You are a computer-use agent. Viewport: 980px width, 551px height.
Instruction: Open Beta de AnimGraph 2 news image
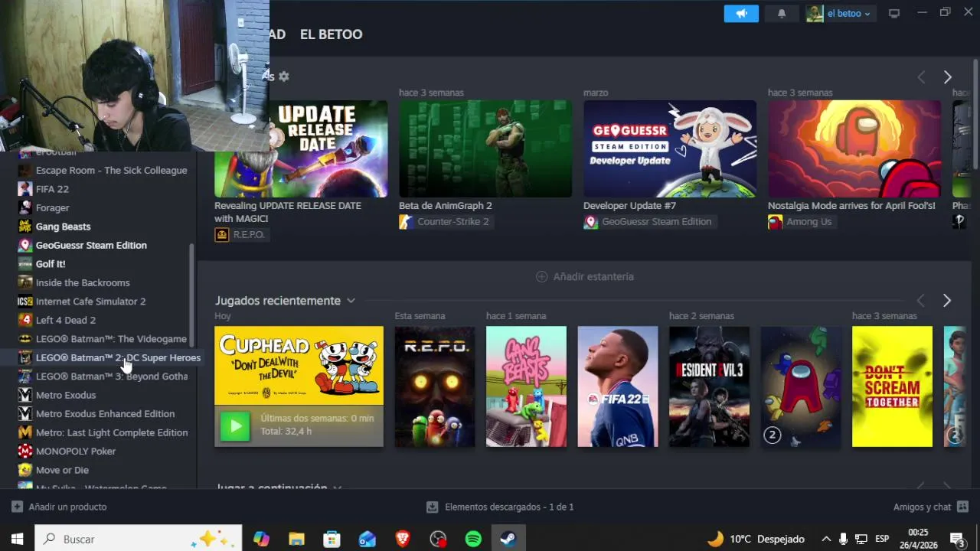point(485,148)
